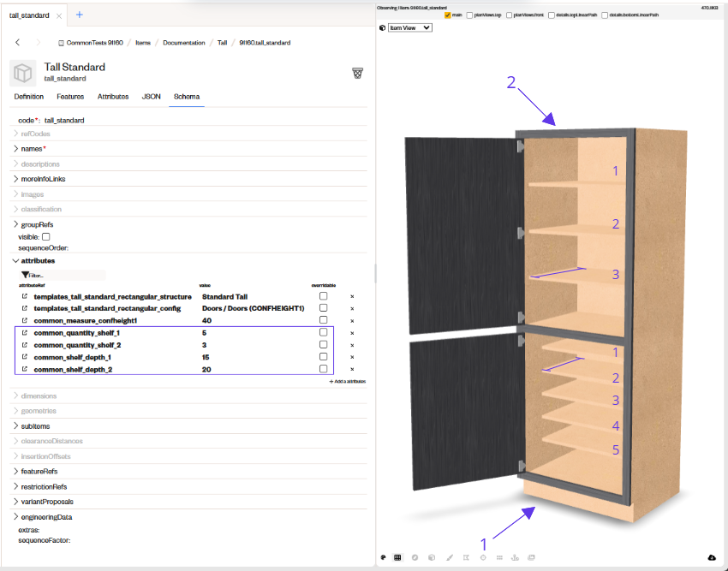Click the cloud download icon

coord(712,557)
